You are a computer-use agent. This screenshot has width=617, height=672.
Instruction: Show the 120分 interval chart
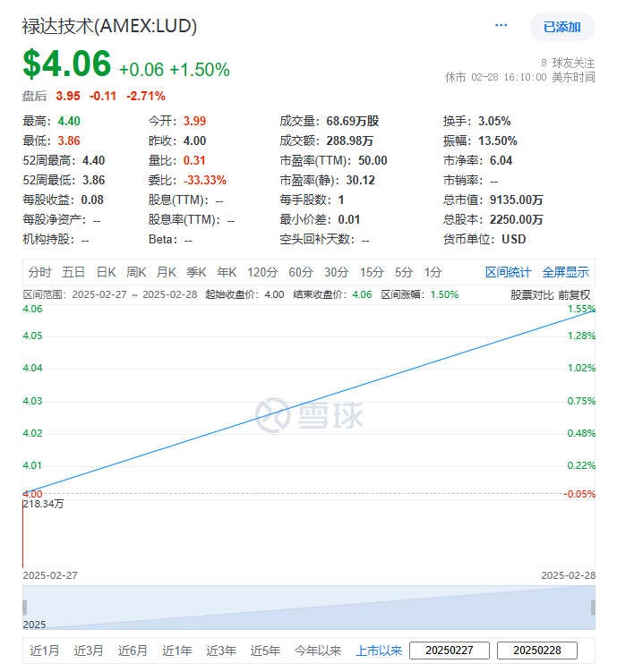click(x=262, y=272)
